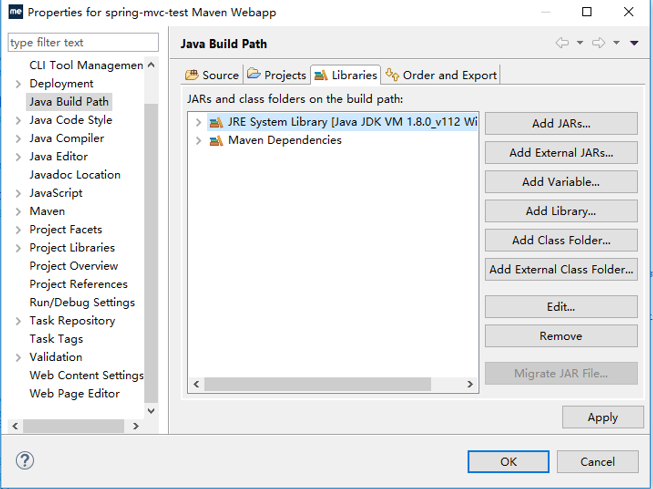This screenshot has height=489, width=653.
Task: Click the Source tab icon
Action: click(192, 75)
